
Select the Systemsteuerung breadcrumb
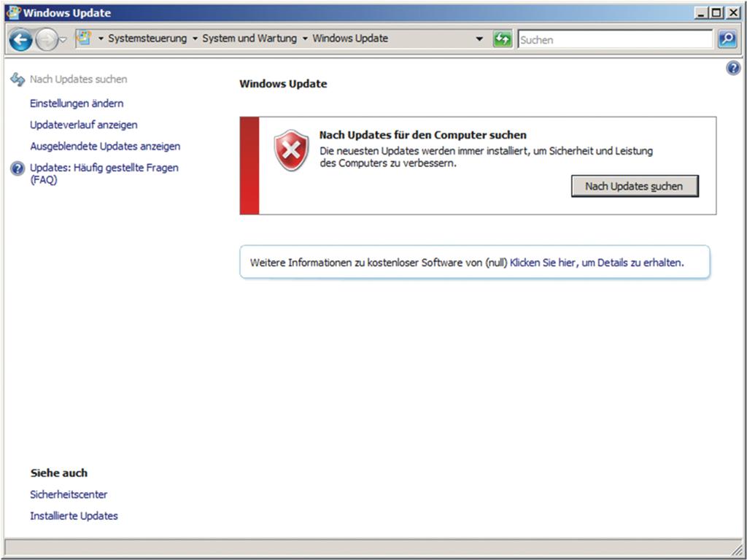pos(147,38)
